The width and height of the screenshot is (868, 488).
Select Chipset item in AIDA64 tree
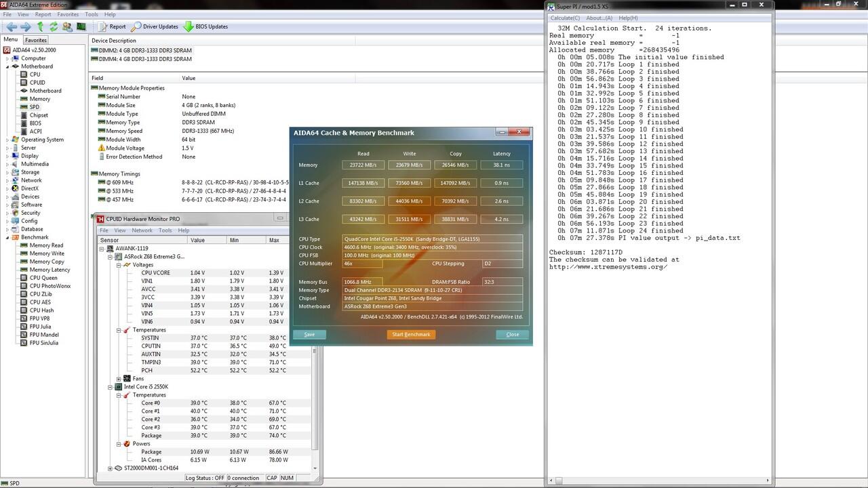(x=34, y=115)
